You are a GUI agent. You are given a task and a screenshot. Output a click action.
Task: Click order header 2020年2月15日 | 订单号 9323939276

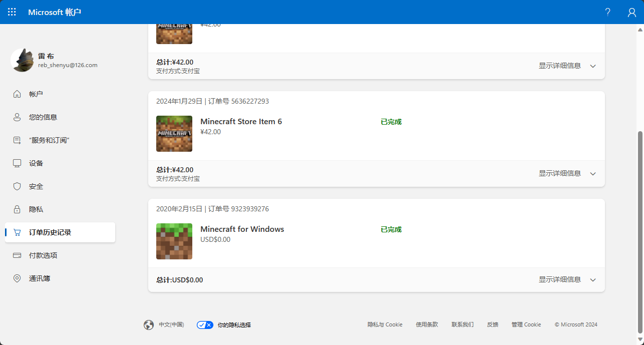click(212, 209)
